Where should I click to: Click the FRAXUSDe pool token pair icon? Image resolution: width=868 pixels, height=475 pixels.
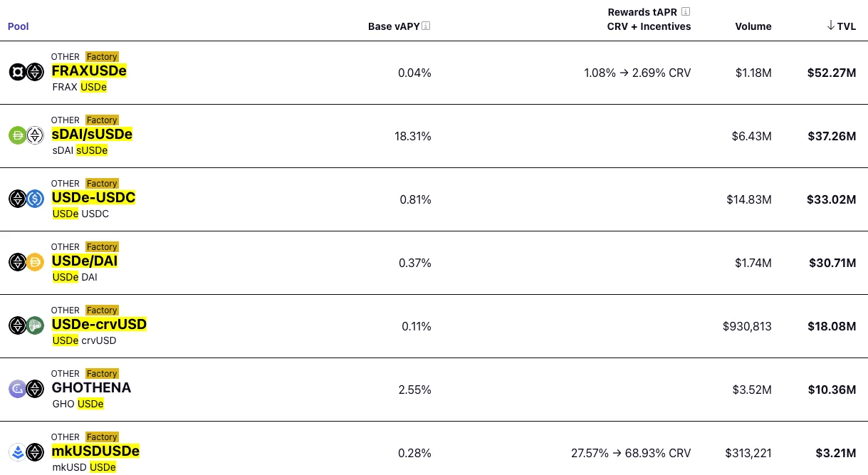(x=26, y=72)
